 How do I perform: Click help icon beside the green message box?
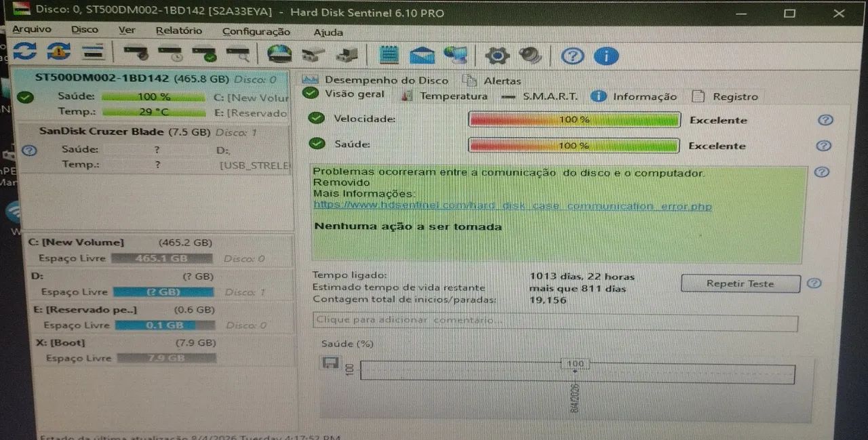(821, 172)
